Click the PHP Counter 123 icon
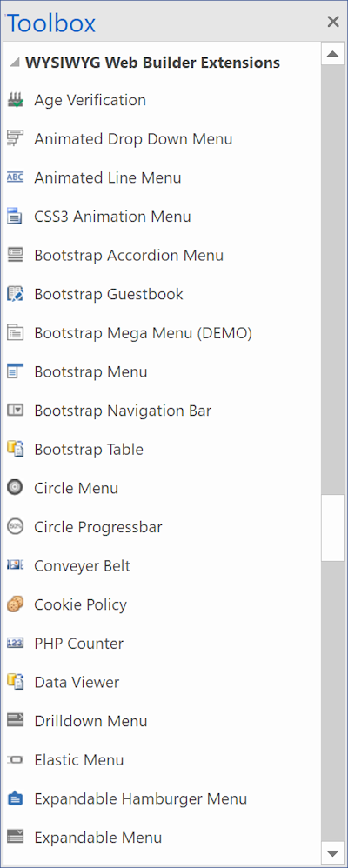Screen dimensions: 348x868 (x=15, y=644)
